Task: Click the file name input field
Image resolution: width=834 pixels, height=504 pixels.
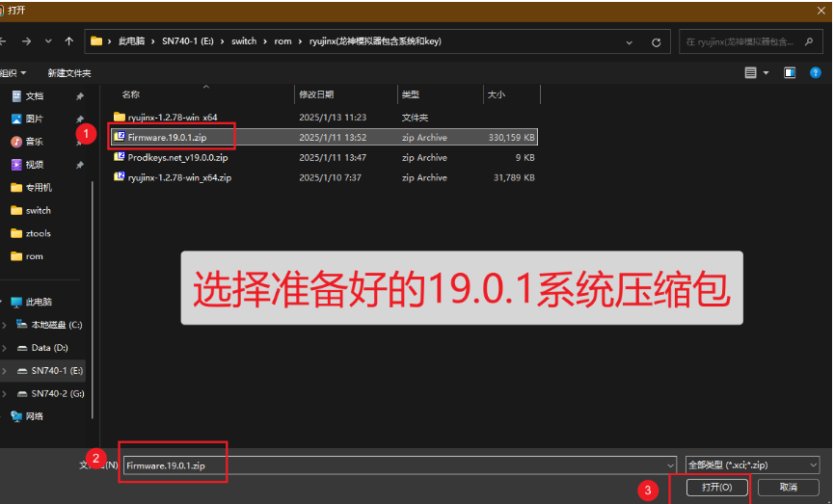Action: click(395, 464)
